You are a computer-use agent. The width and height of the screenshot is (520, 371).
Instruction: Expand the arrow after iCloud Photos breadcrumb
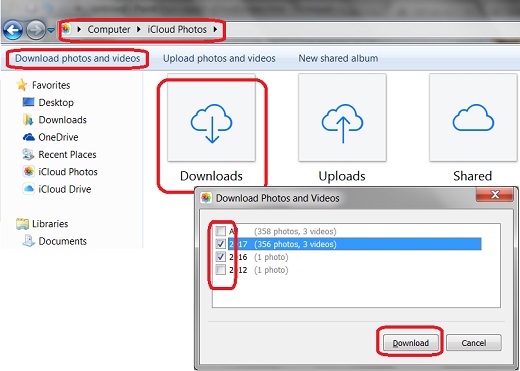(215, 29)
